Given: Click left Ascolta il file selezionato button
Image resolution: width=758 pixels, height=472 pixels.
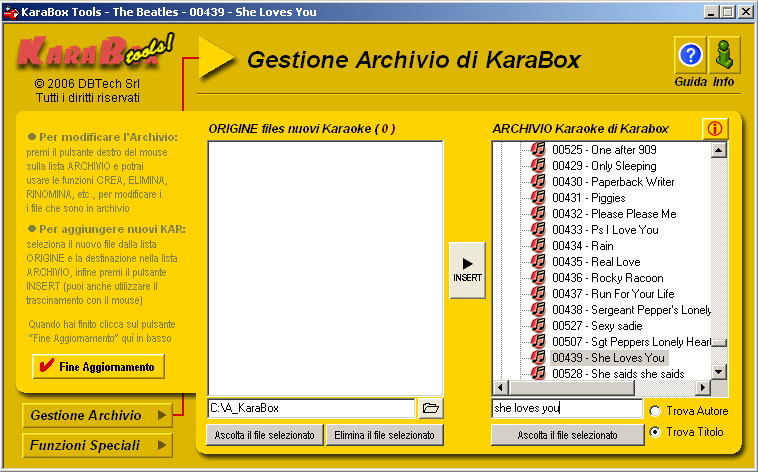Looking at the screenshot, I should 264,435.
